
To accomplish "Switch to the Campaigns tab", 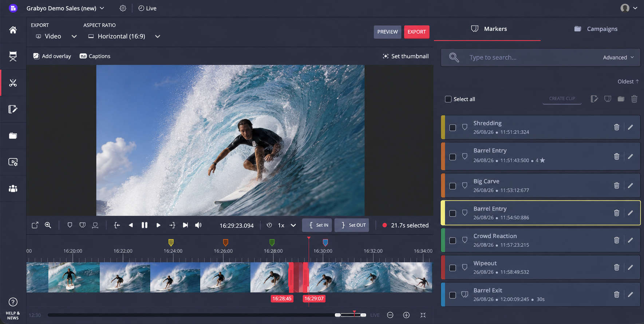I will pyautogui.click(x=596, y=29).
